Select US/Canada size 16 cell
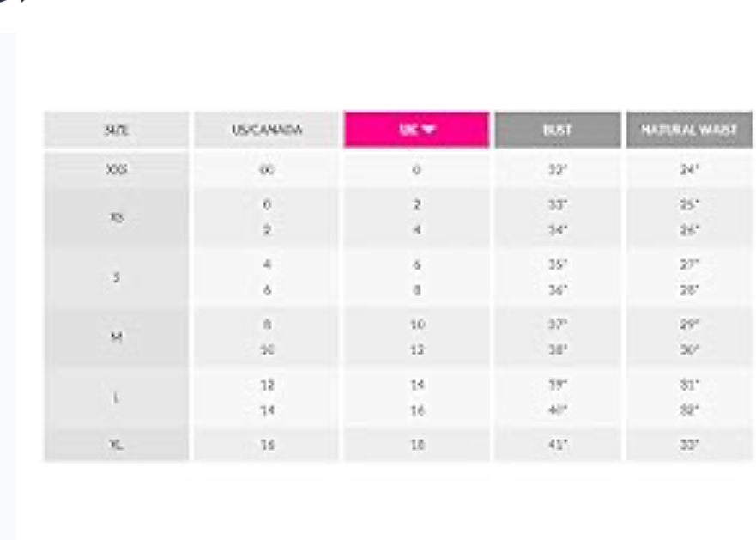 point(267,445)
